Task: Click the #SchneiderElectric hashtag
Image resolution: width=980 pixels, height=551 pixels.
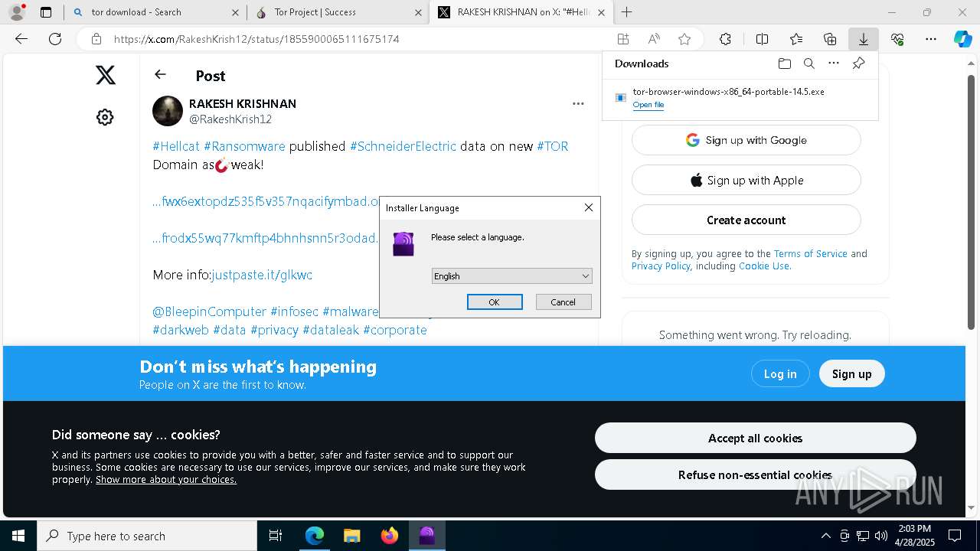Action: 403,146
